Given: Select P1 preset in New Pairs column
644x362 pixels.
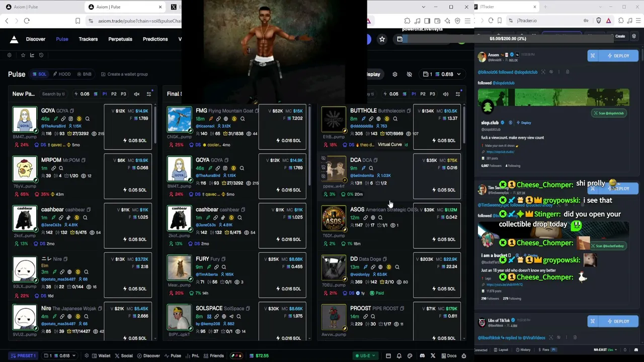Looking at the screenshot, I should (x=105, y=94).
